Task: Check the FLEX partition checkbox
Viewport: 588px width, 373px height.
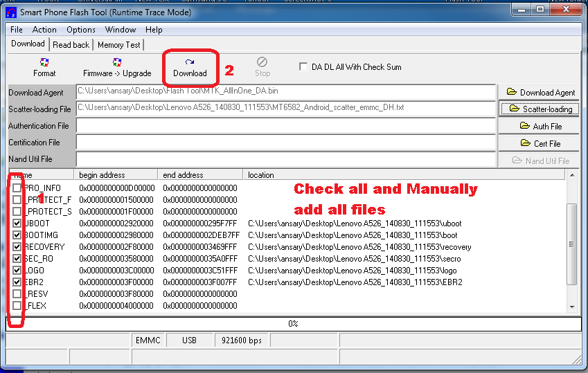Action: tap(17, 305)
